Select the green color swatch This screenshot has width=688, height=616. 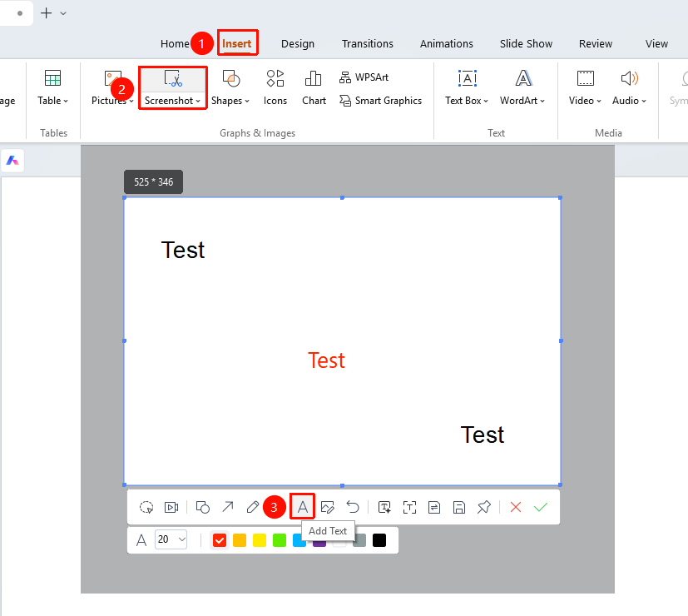click(280, 540)
